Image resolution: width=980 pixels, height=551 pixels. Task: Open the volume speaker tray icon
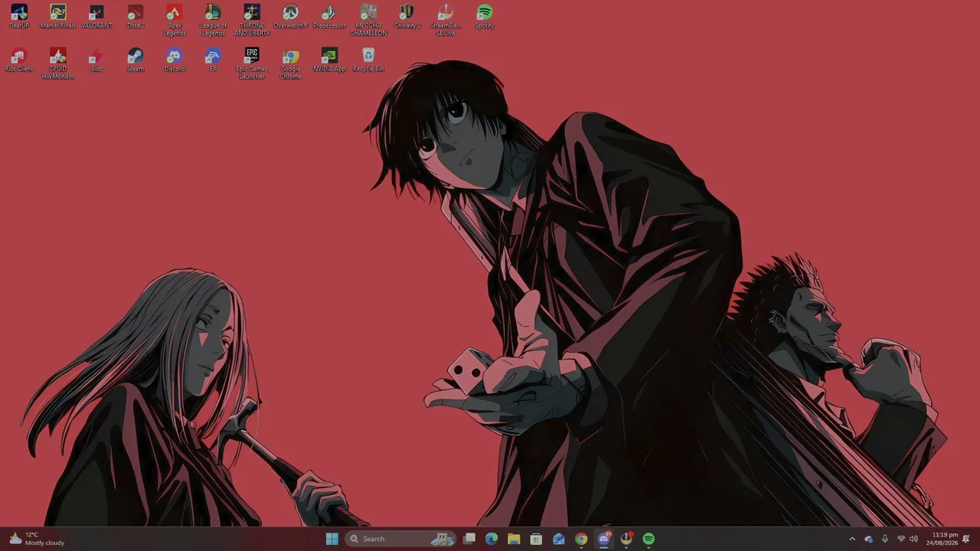pos(913,539)
